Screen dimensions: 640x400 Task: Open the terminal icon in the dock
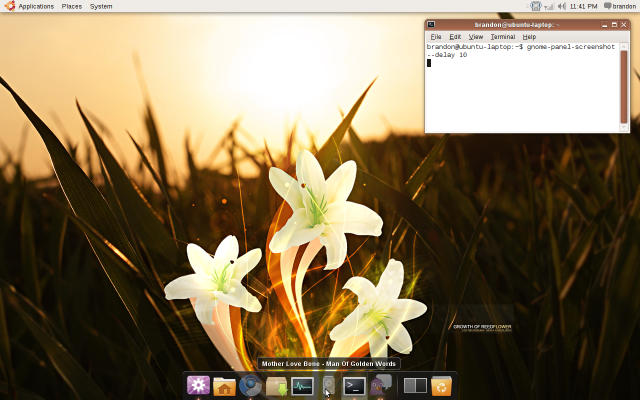pyautogui.click(x=354, y=386)
